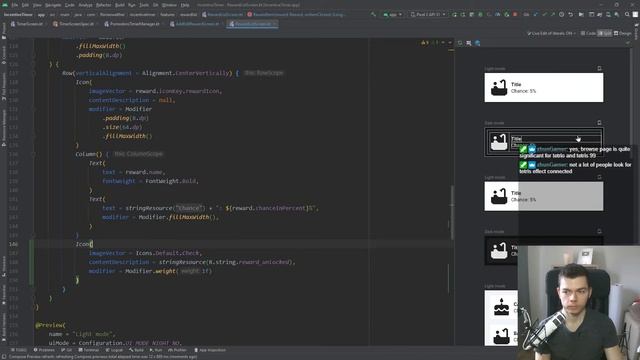This screenshot has height=360, width=640.
Task: Click the preview refresh icon in preview toolbar
Action: coord(460,43)
